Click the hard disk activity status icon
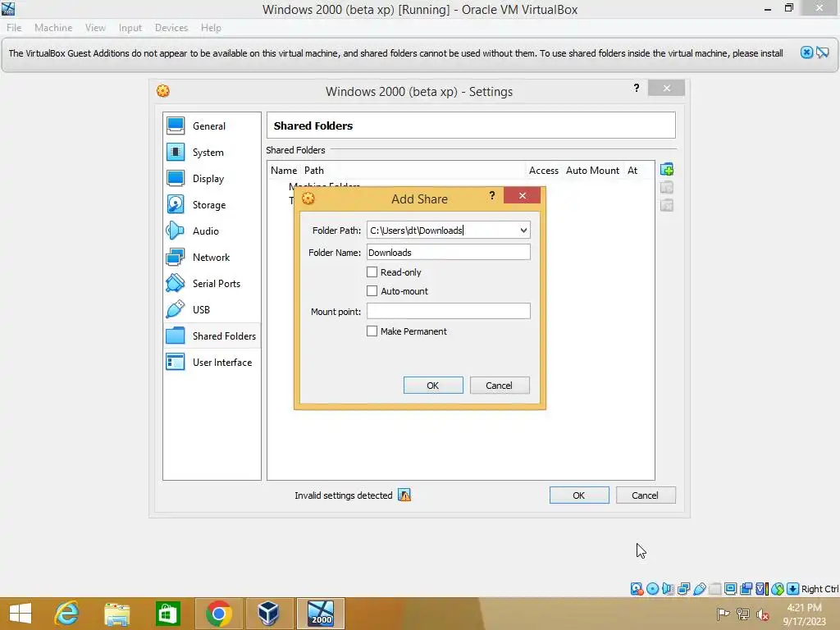This screenshot has width=840, height=630. coord(637,589)
